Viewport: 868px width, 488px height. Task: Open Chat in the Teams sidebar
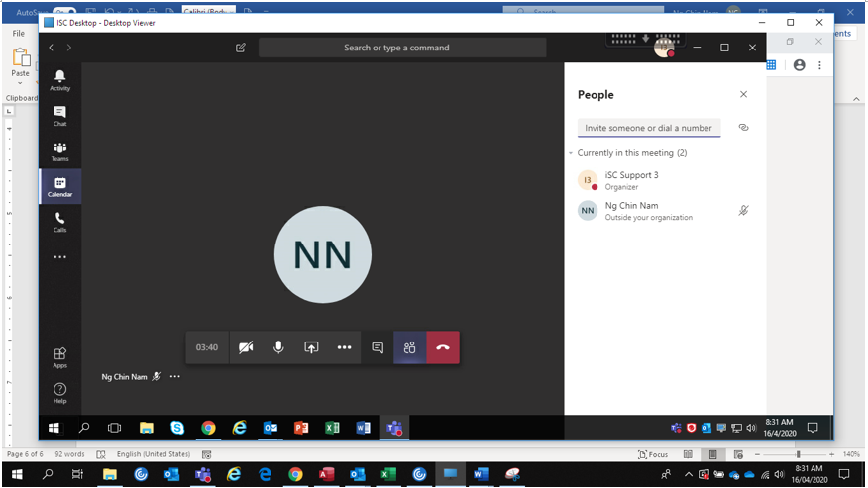[x=59, y=116]
